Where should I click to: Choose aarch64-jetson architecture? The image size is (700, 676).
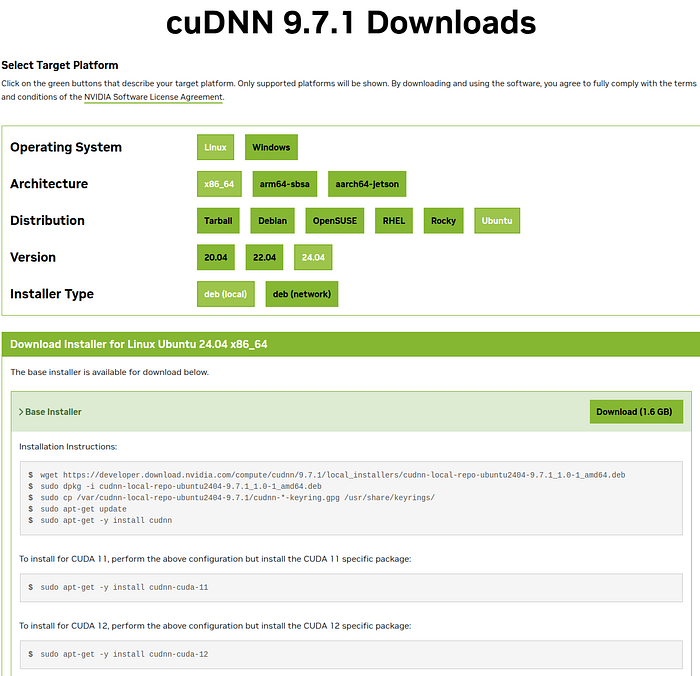[x=367, y=184]
